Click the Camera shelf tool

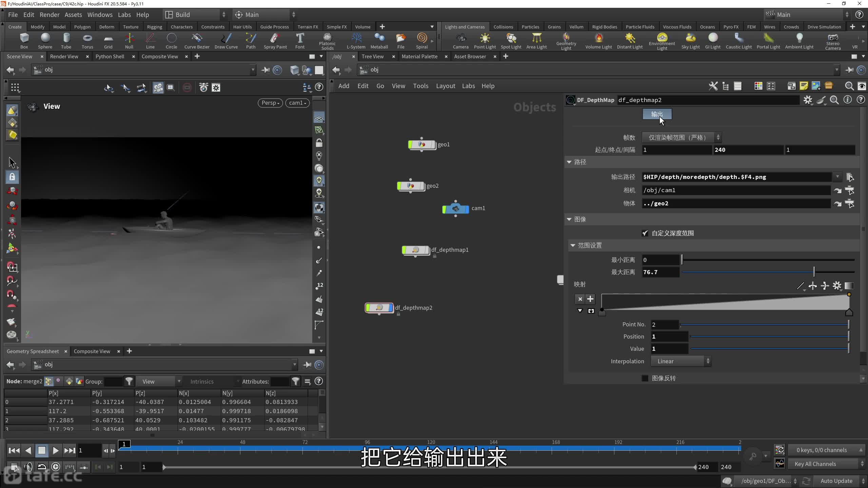[460, 41]
